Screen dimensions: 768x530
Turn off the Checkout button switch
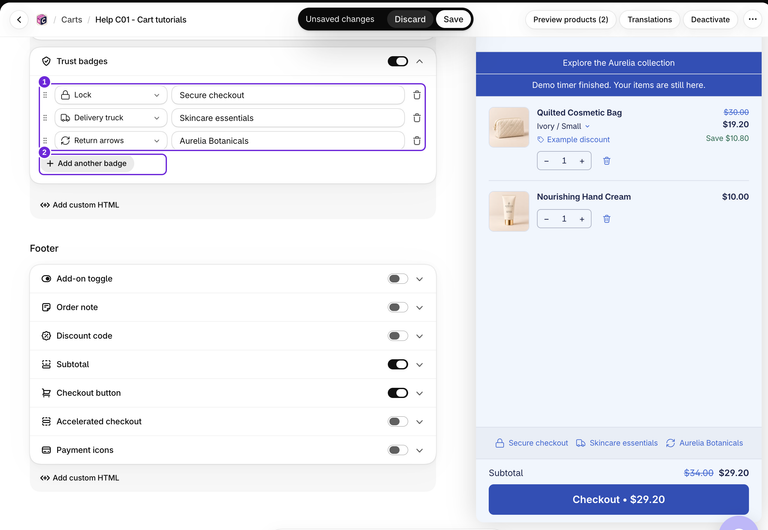coord(398,393)
